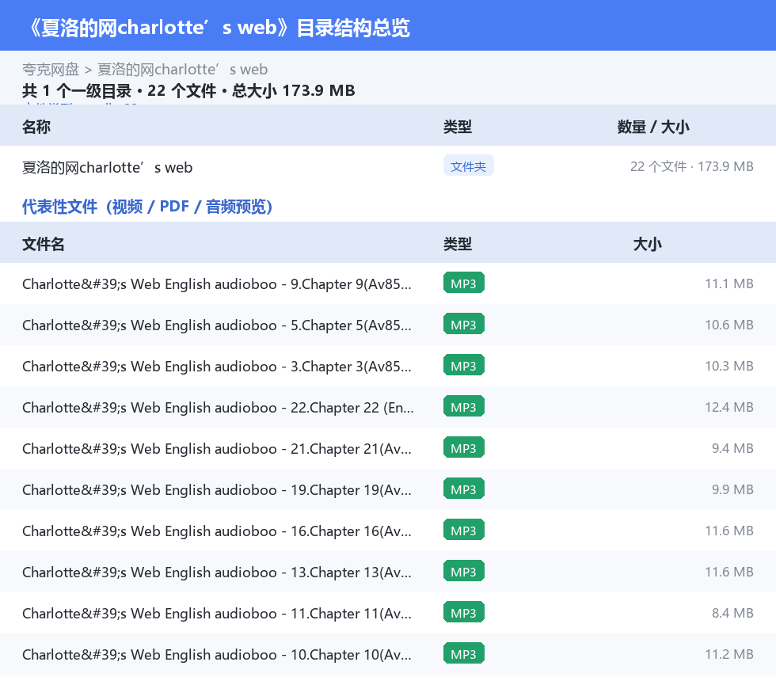Select file 11.Chapter 11 audiobook
The width and height of the screenshot is (776, 700).
217,613
